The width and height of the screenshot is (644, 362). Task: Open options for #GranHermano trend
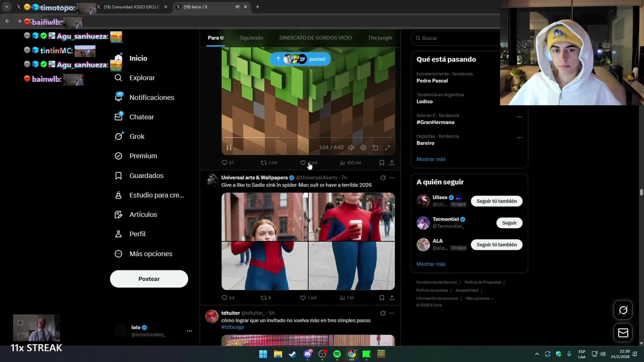(519, 117)
